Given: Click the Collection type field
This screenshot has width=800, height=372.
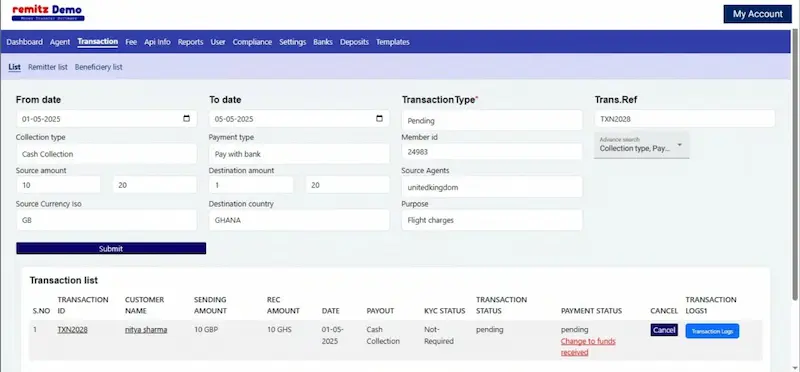Looking at the screenshot, I should pos(107,154).
